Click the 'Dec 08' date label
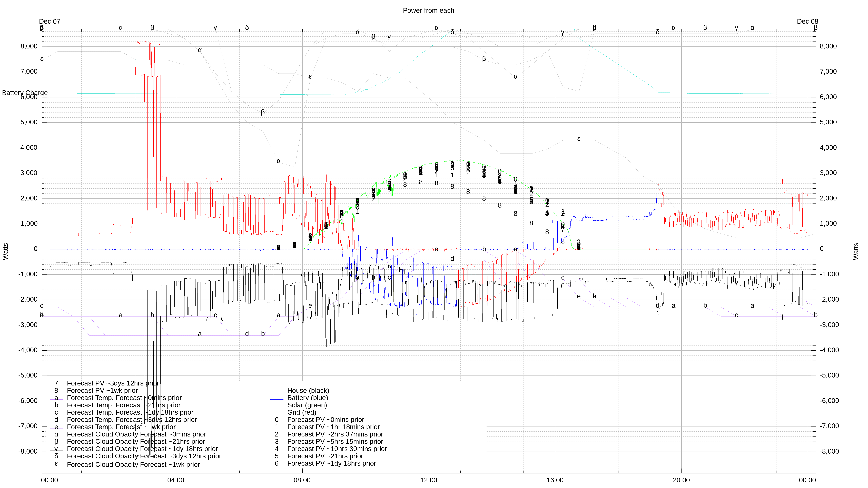868x488 pixels. point(807,22)
